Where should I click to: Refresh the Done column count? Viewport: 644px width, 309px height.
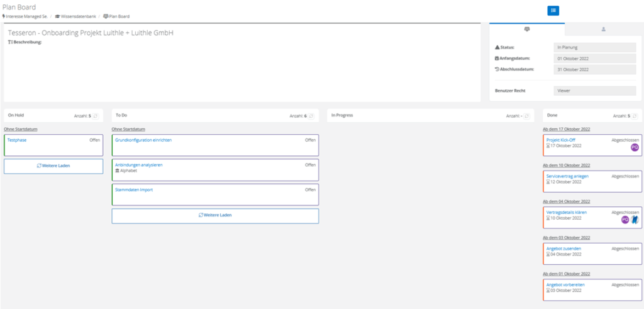[635, 116]
